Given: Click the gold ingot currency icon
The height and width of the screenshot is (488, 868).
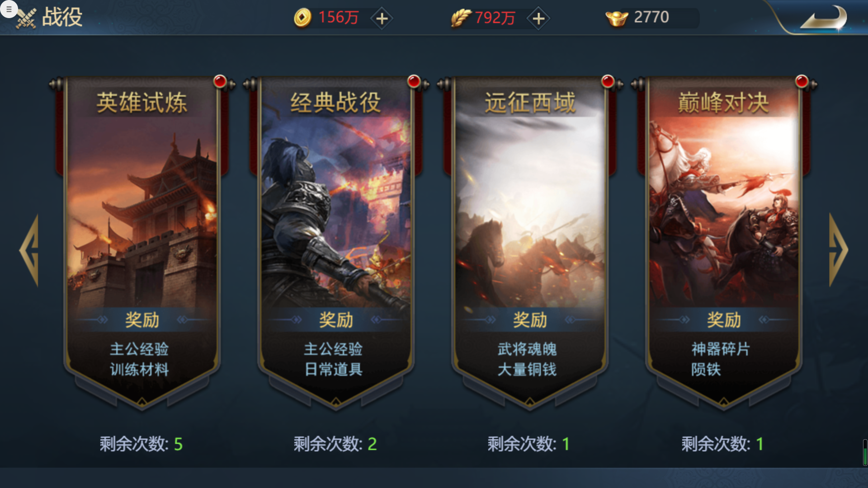Looking at the screenshot, I should pyautogui.click(x=617, y=18).
